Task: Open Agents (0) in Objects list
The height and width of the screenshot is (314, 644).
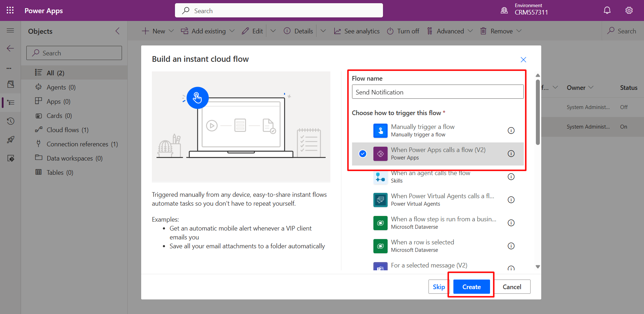Action: click(x=74, y=87)
